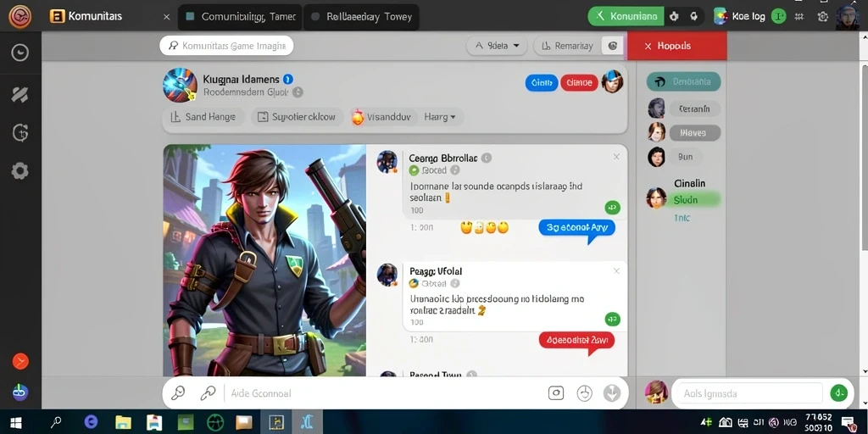This screenshot has width=868, height=434.
Task: Click the toggle beside Remariay
Action: (x=612, y=46)
